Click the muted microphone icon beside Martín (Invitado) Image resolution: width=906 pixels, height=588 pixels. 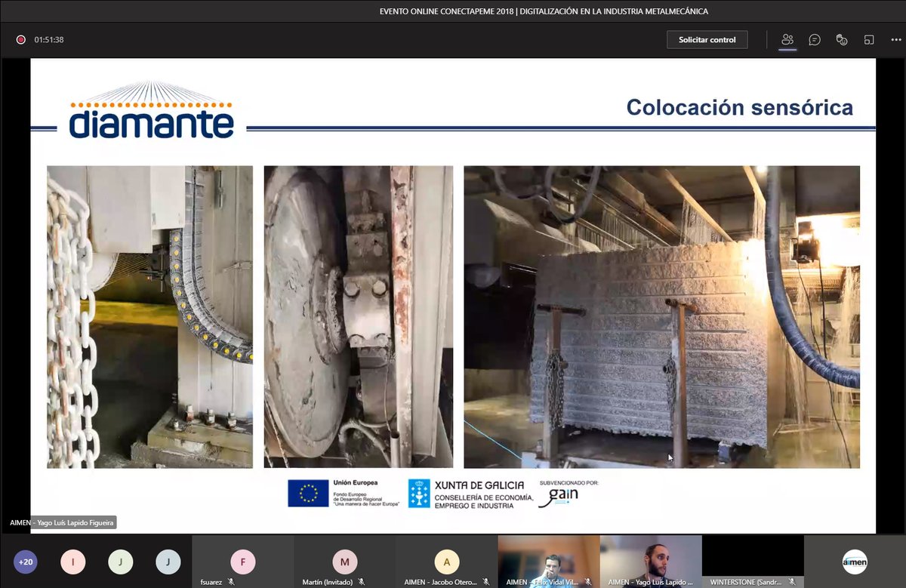coord(362,582)
